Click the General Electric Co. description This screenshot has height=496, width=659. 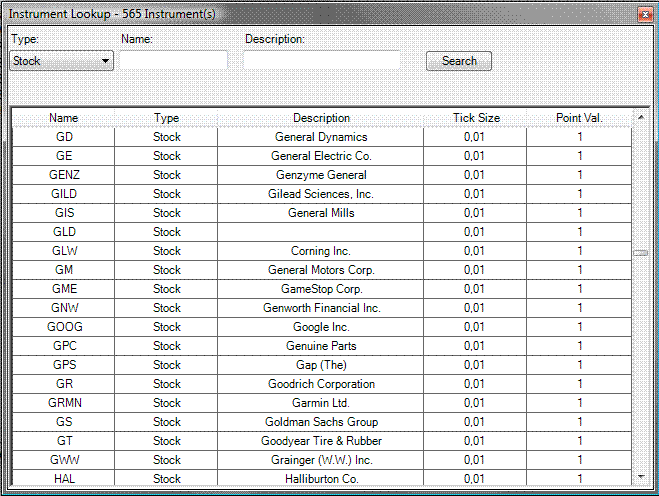321,156
